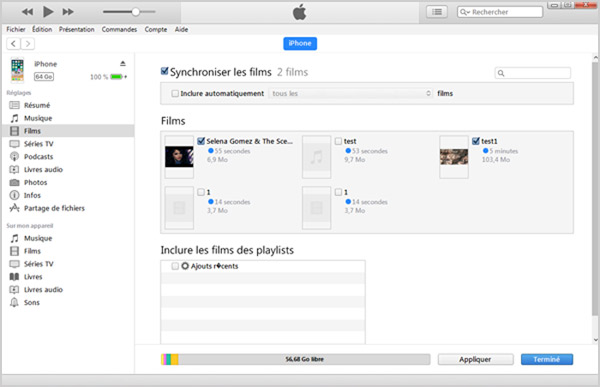Open the Édition menu
Screen dimensions: 600x387
pos(42,29)
